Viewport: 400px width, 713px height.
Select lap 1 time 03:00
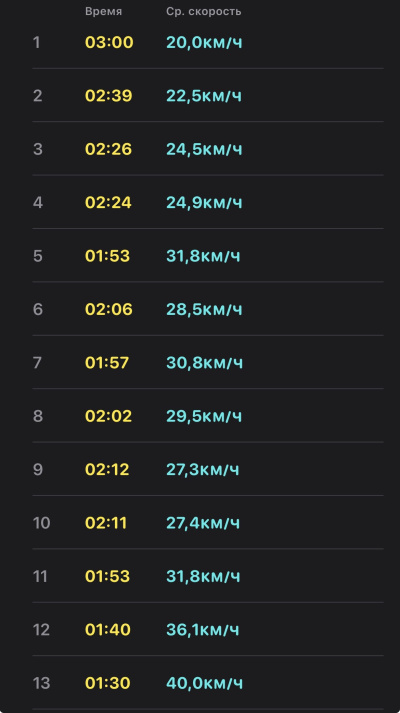(x=109, y=43)
